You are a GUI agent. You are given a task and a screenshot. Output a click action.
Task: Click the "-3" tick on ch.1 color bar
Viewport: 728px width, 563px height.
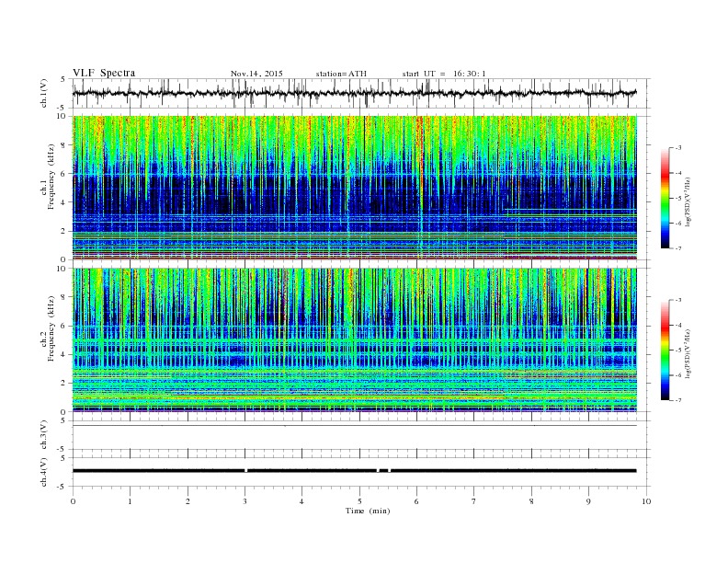pyautogui.click(x=677, y=148)
